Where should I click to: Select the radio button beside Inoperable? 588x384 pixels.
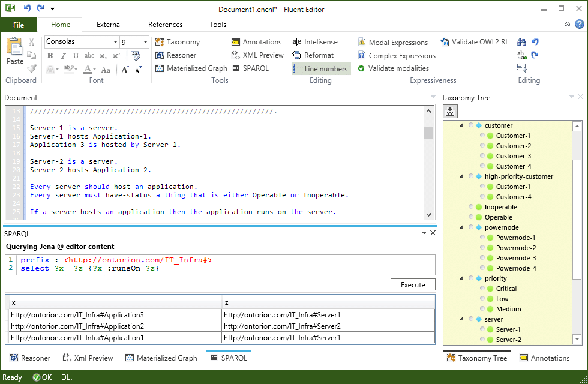(x=471, y=207)
